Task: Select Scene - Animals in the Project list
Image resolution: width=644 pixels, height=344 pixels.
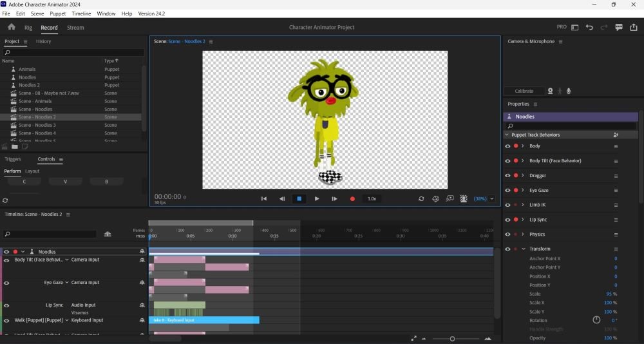Action: pyautogui.click(x=35, y=101)
